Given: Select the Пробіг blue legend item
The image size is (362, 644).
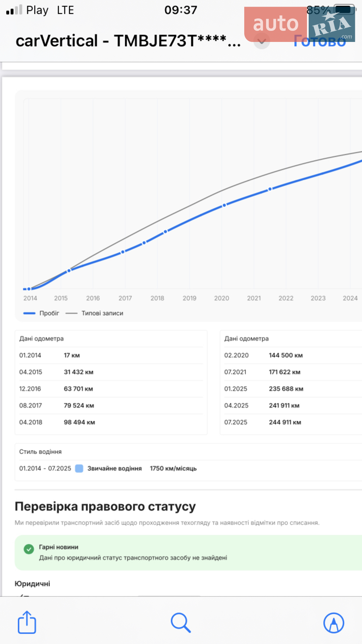Looking at the screenshot, I should click(41, 313).
